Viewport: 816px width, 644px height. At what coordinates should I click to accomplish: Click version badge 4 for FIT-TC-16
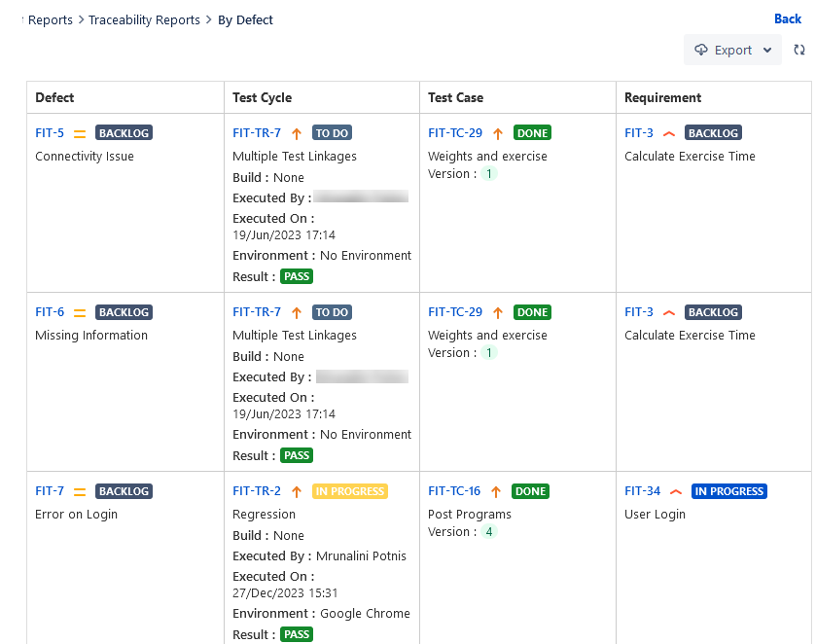pos(489,532)
